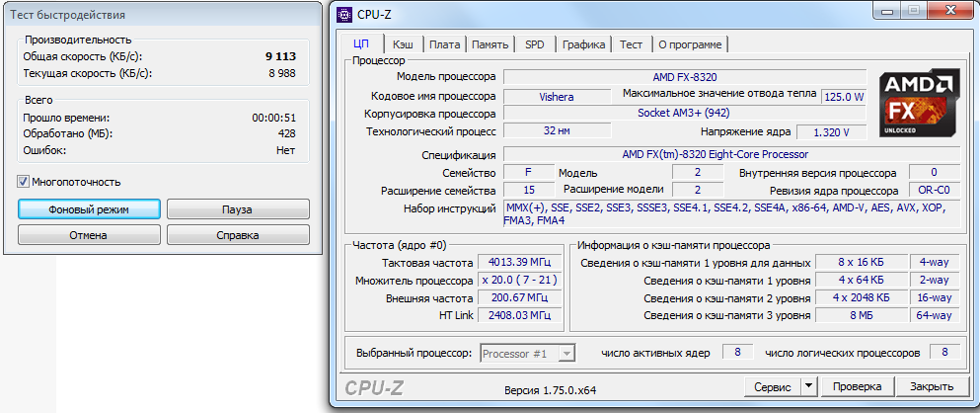
Task: Toggle the Многопоточность checkbox
Action: click(x=23, y=182)
